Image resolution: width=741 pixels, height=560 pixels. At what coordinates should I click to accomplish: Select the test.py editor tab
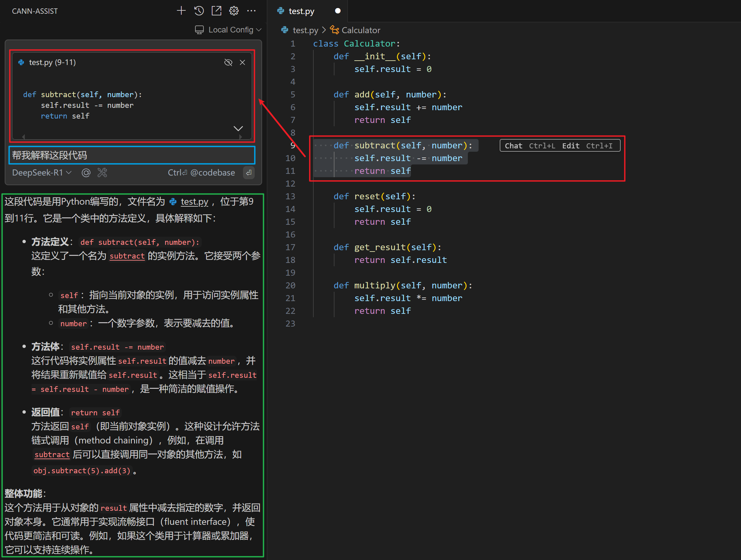point(301,11)
